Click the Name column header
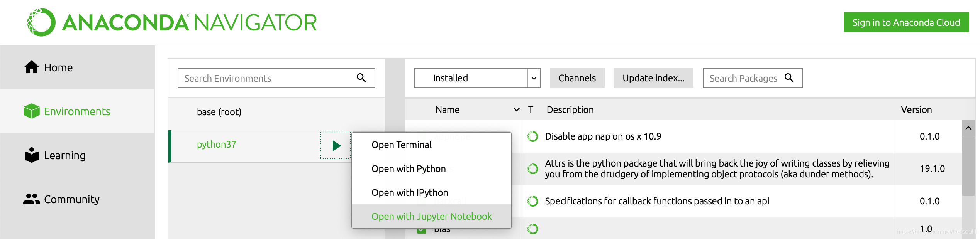 [x=448, y=110]
